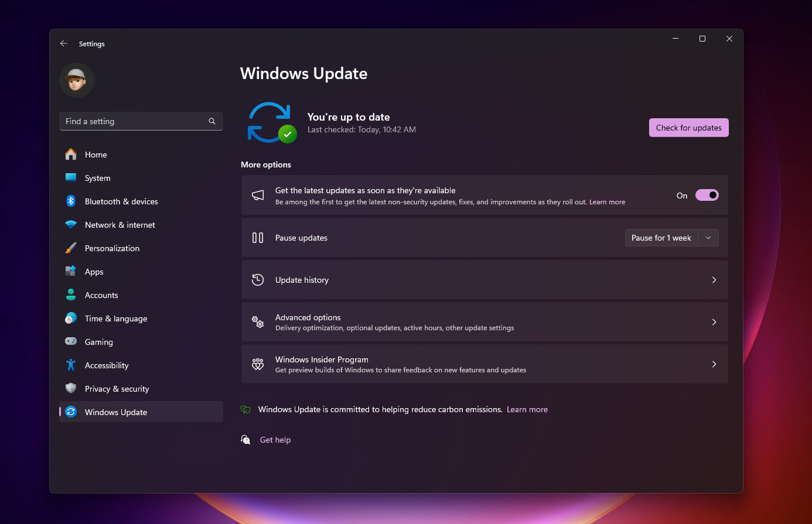812x524 pixels.
Task: Select Network & internet
Action: click(141, 225)
